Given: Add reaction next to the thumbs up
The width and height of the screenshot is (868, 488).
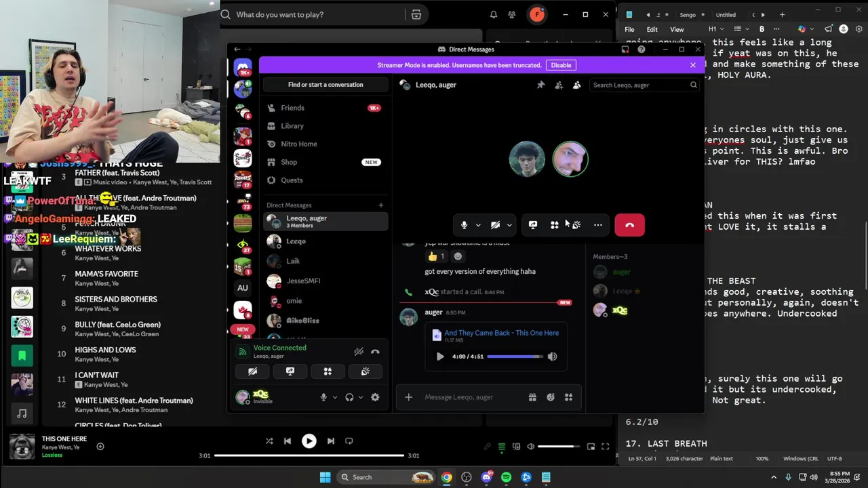Looking at the screenshot, I should click(x=458, y=256).
